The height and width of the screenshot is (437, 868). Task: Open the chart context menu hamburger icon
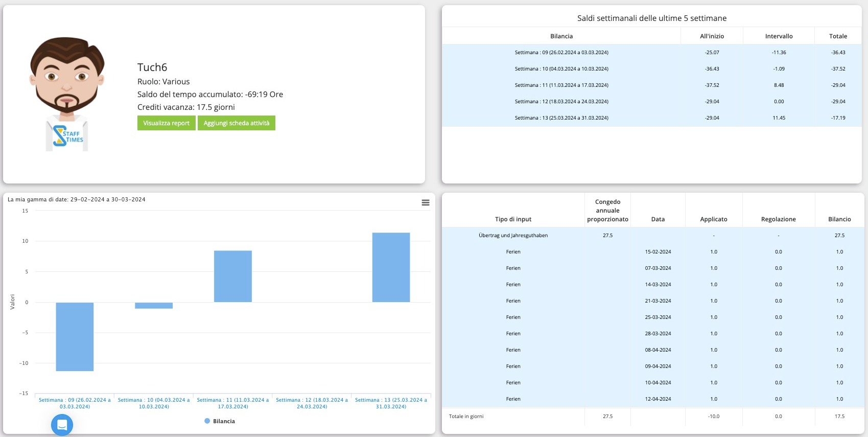point(425,203)
